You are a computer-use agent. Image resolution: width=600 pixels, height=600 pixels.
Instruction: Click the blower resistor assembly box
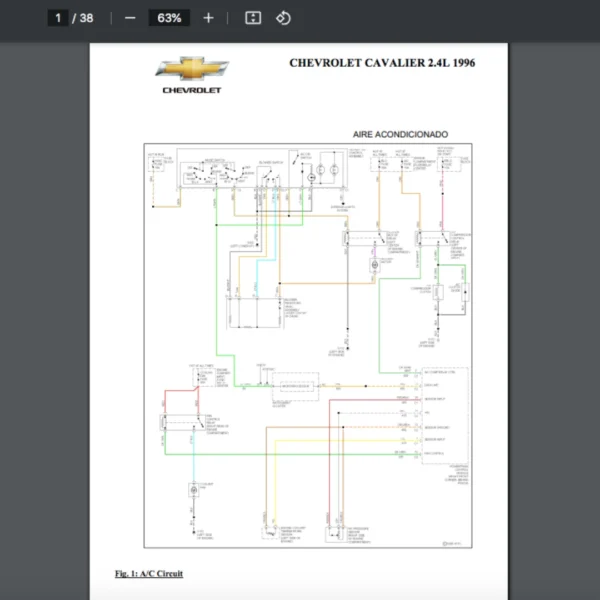(255, 312)
